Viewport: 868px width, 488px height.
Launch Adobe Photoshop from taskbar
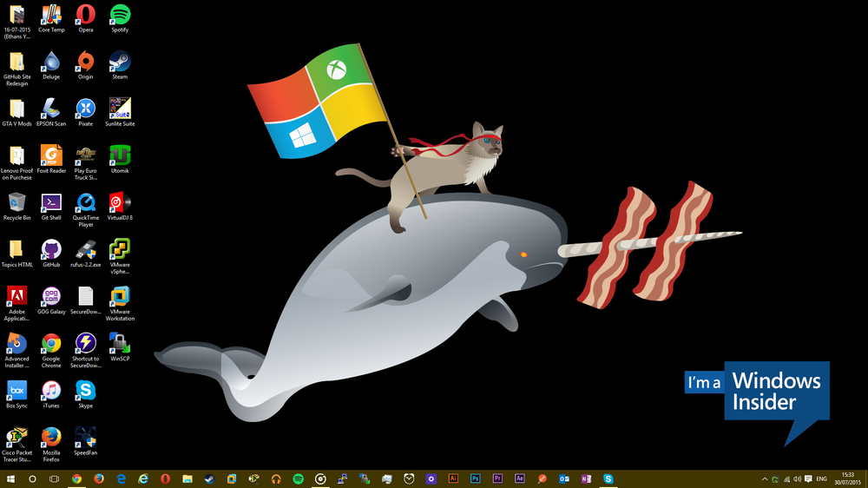pos(475,478)
